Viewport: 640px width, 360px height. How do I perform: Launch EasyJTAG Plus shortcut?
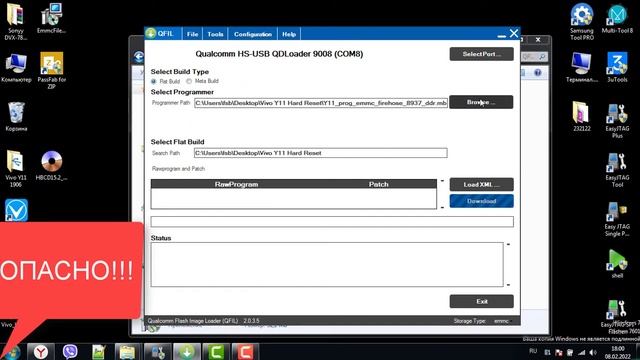point(617,121)
